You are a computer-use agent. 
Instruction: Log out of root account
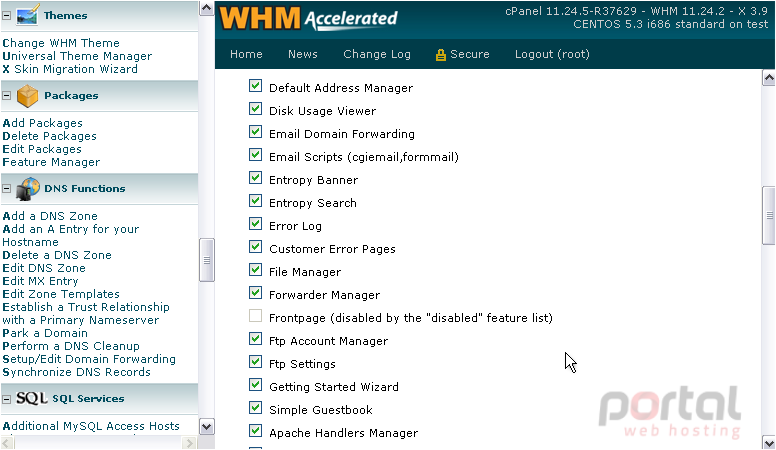[x=552, y=54]
